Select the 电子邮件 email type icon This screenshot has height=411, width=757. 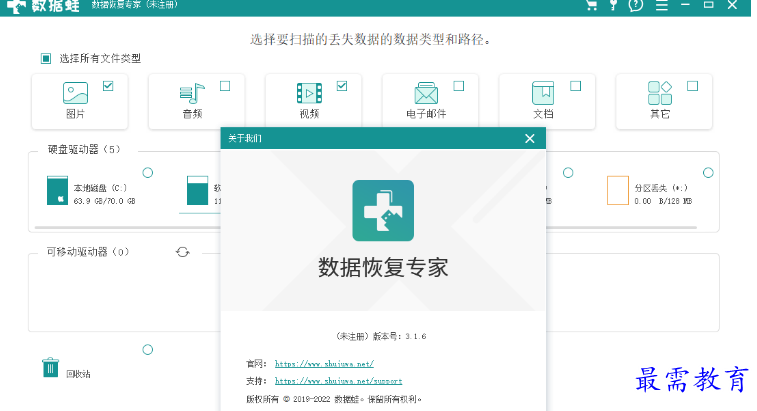(426, 93)
